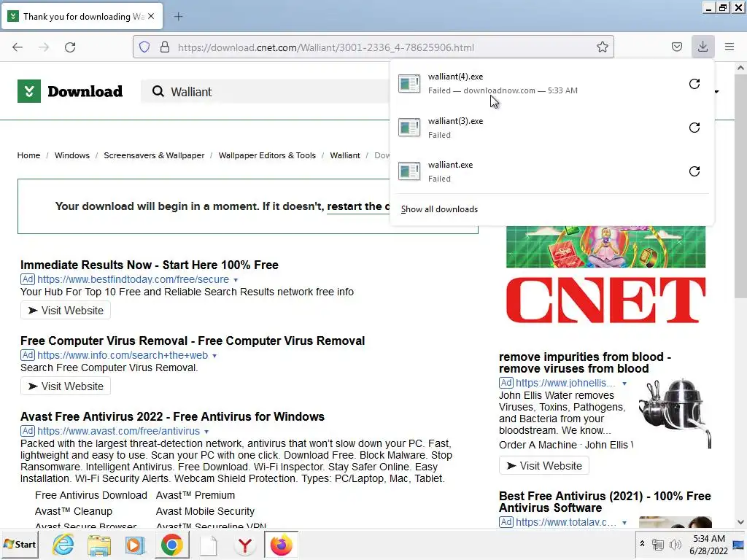Open a new tab with plus icon

click(x=178, y=17)
